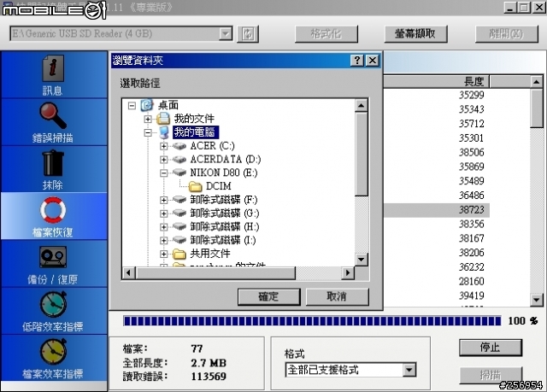Click the scan progress bar
The height and width of the screenshot is (392, 547).
(x=312, y=321)
